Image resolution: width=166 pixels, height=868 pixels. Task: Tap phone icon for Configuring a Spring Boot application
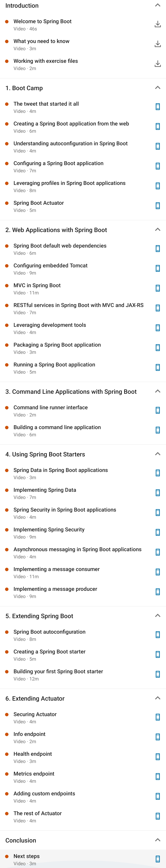158,166
